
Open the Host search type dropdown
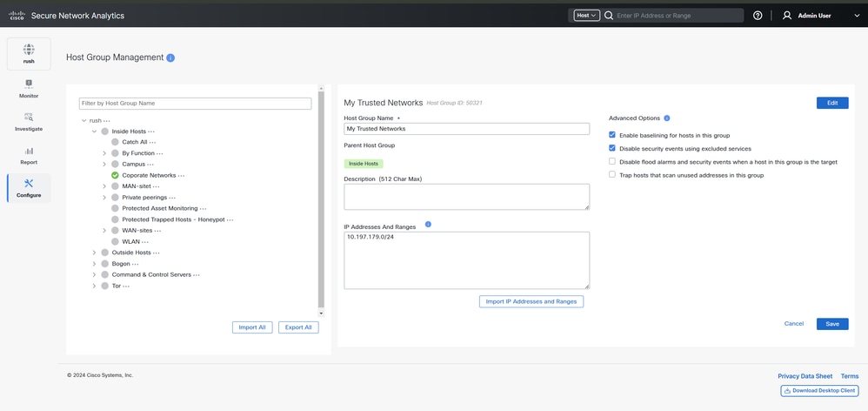pyautogui.click(x=586, y=16)
